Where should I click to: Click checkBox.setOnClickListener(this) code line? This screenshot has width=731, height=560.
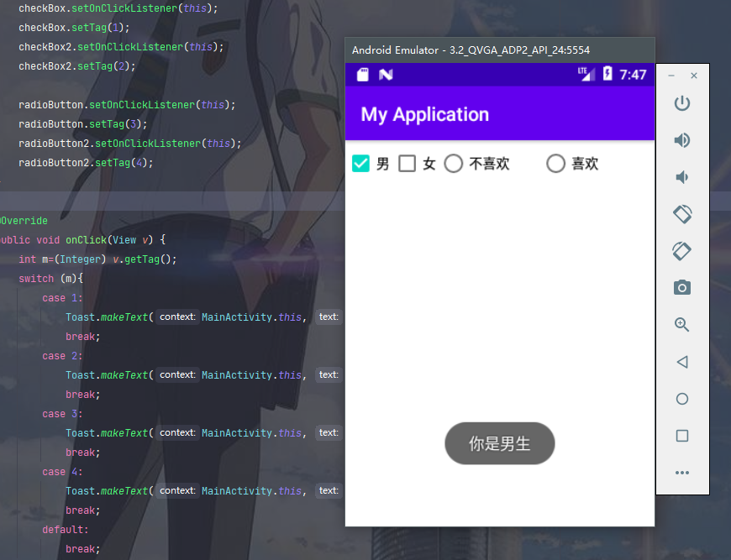[118, 8]
